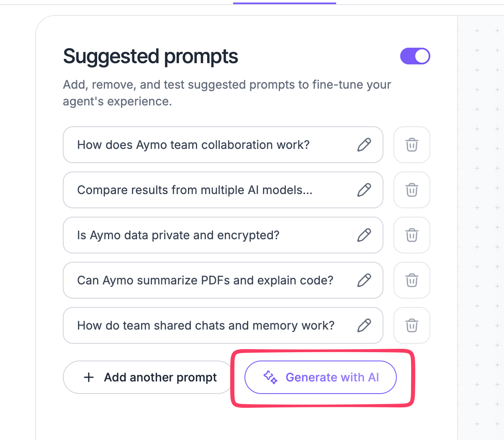This screenshot has width=504, height=440.
Task: Click the plus icon beside 'Add another prompt'
Action: [89, 377]
